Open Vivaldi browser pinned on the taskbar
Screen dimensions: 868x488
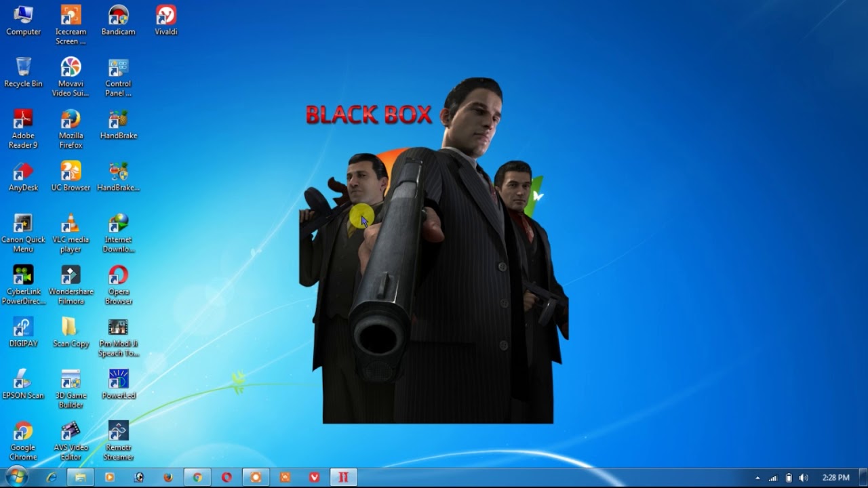314,477
